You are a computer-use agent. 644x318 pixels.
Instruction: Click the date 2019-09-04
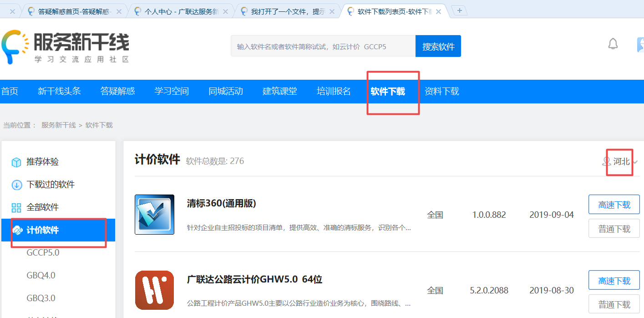[552, 215]
